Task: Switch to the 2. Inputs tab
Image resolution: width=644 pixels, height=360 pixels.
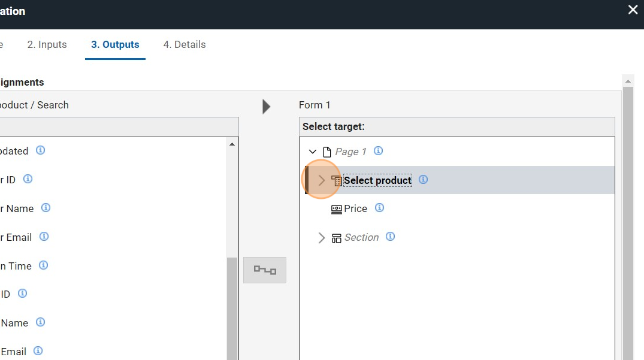Action: tap(47, 44)
